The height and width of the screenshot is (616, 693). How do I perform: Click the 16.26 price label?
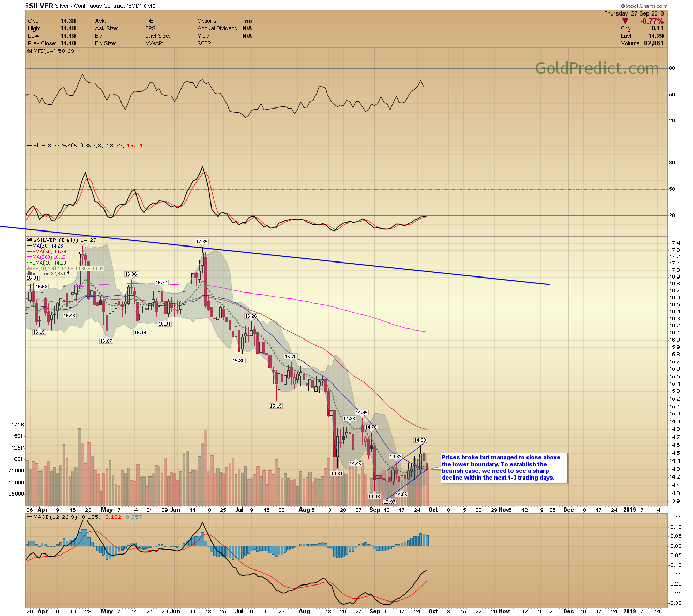coord(251,316)
